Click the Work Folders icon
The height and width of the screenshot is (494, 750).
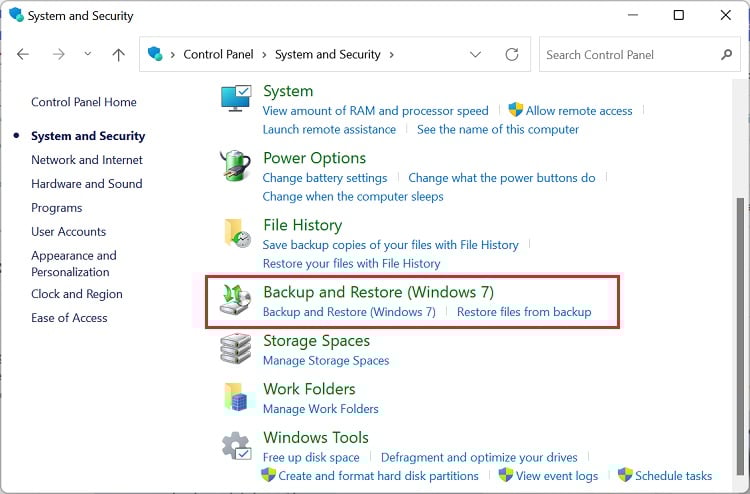(236, 396)
